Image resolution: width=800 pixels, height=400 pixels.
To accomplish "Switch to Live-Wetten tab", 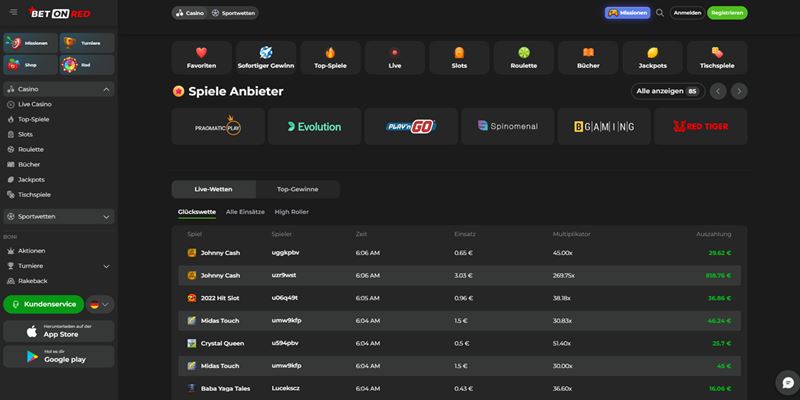I will click(x=214, y=189).
